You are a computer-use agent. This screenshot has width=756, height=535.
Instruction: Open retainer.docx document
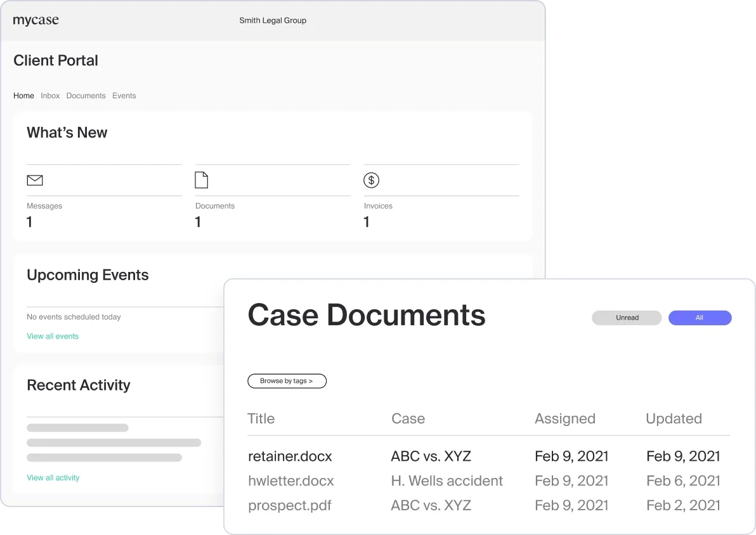tap(290, 456)
